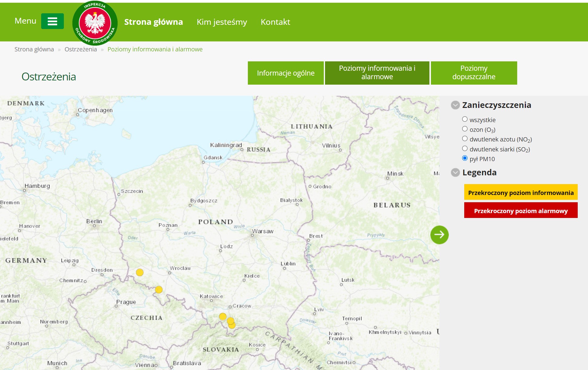Go to Kim jesteśmy page
This screenshot has width=588, height=370.
tap(222, 22)
